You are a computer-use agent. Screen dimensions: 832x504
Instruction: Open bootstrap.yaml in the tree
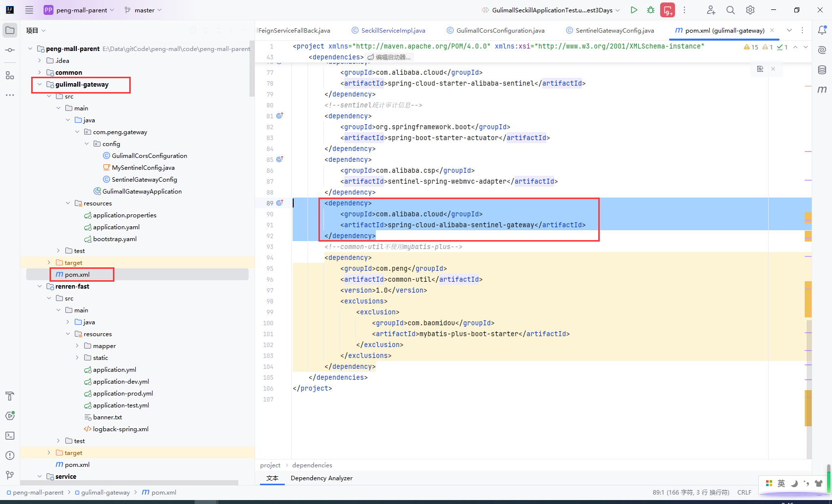[115, 239]
